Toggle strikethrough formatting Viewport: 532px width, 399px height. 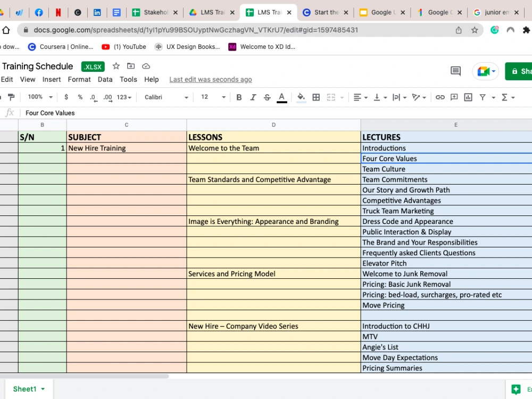pos(267,97)
